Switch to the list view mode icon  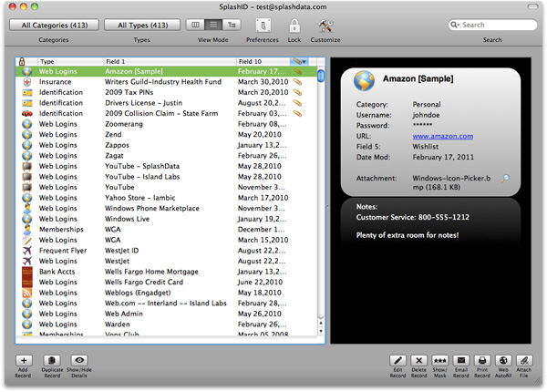tap(213, 25)
